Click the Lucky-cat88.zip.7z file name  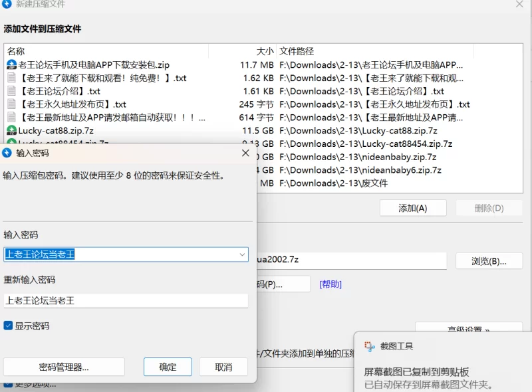[56, 130]
